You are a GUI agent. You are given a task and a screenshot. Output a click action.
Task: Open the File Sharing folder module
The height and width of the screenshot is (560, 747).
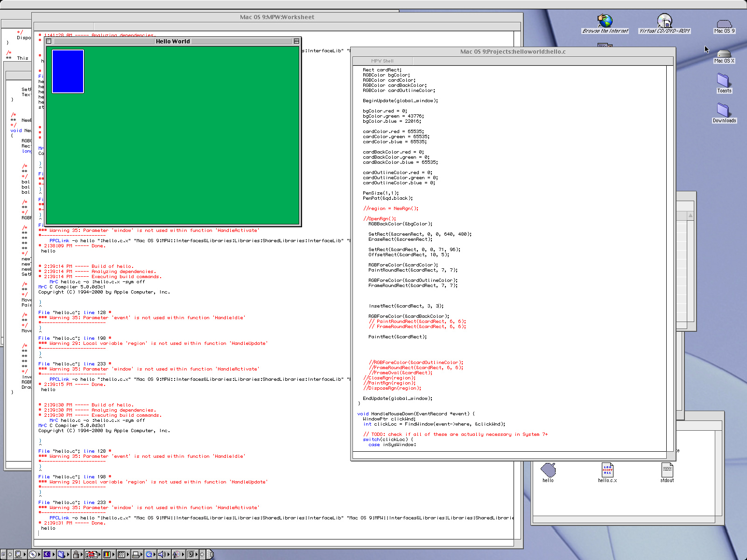(x=63, y=554)
